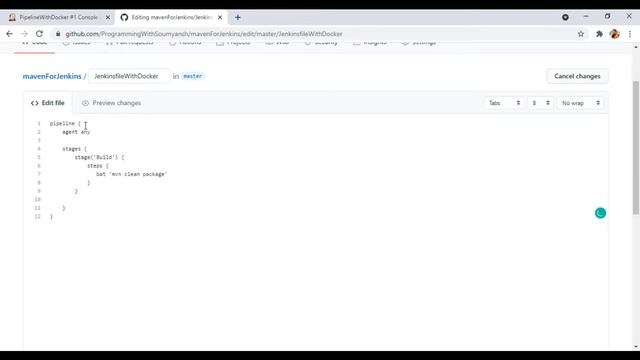Minimize the Chrome window

pyautogui.click(x=586, y=17)
